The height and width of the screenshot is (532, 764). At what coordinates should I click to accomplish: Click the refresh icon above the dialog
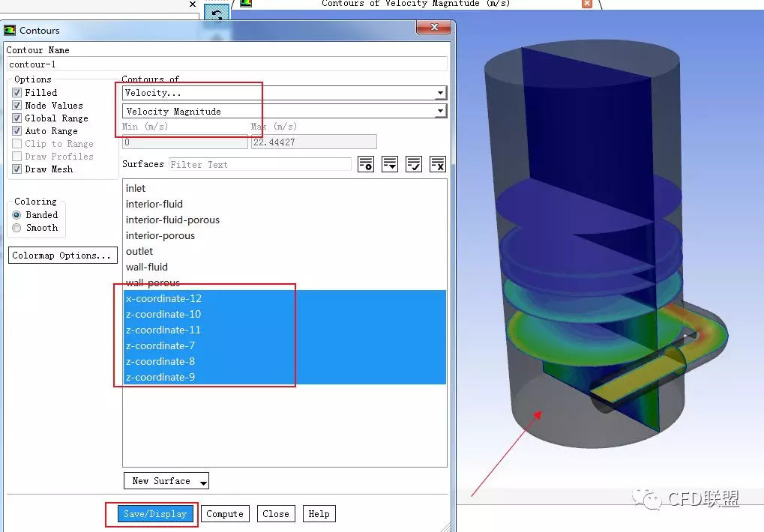[x=217, y=13]
